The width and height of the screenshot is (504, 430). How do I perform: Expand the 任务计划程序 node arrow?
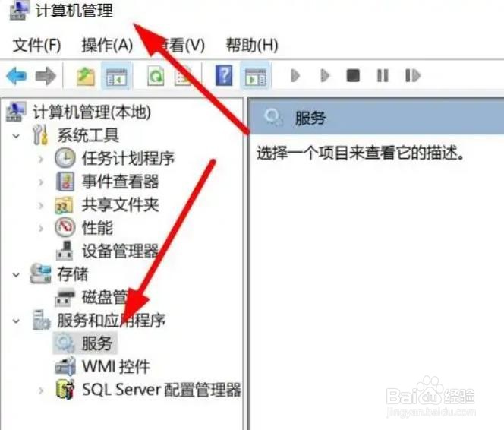(x=41, y=159)
